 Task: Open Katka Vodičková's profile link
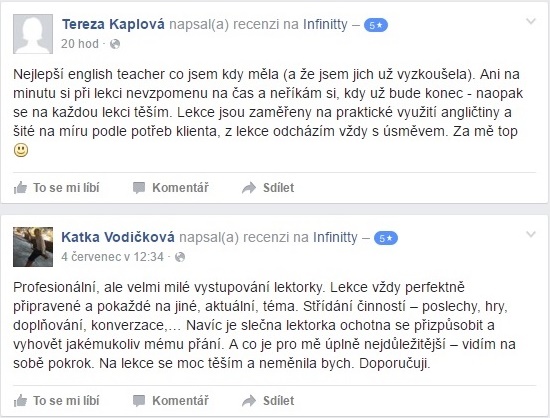[118, 237]
